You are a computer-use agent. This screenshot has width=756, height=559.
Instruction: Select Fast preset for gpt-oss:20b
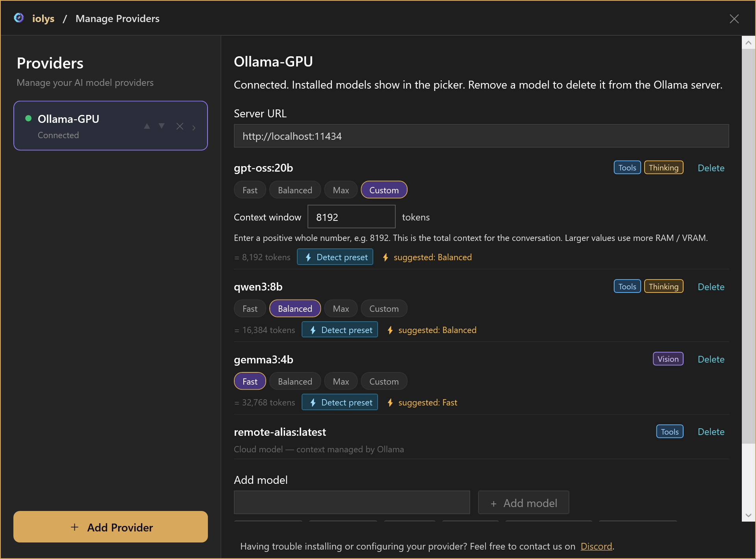click(250, 190)
